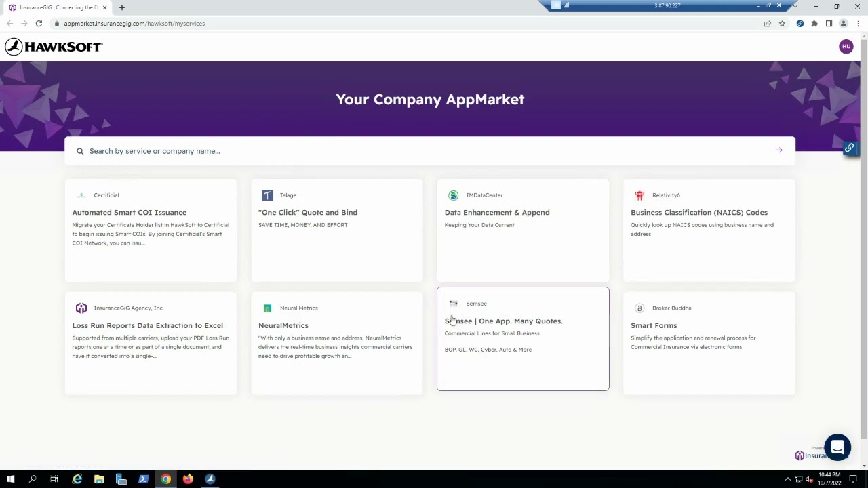
Task: Open PowerShell from taskbar
Action: pos(143,479)
